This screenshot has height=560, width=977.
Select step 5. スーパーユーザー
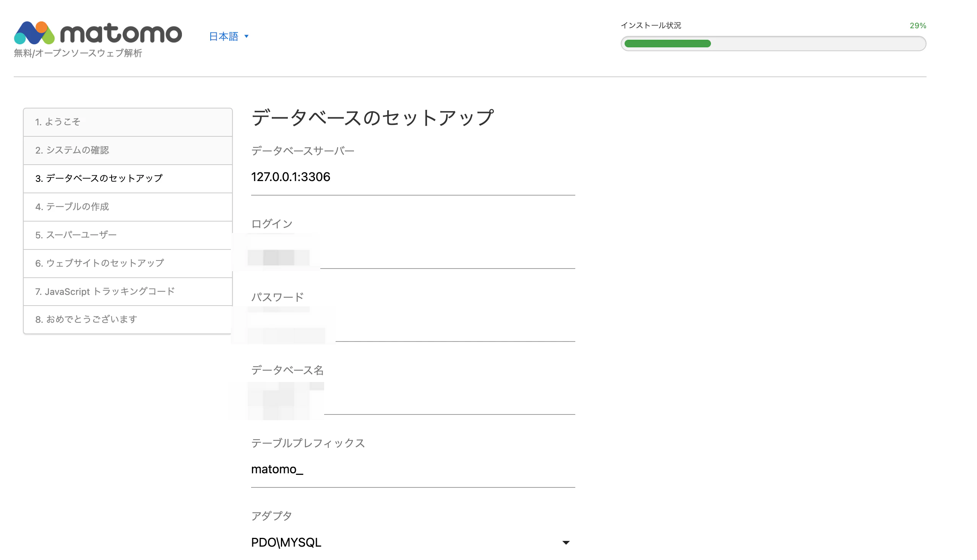(x=128, y=235)
